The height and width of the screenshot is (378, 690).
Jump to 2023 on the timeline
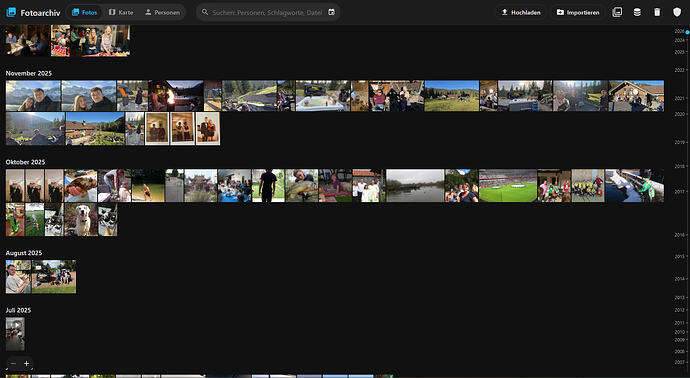point(679,52)
